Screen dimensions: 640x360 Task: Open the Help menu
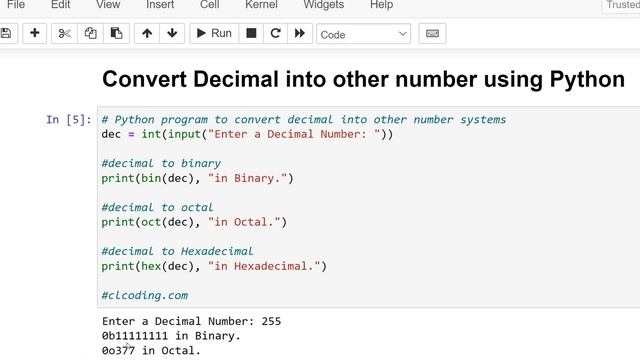point(382,5)
